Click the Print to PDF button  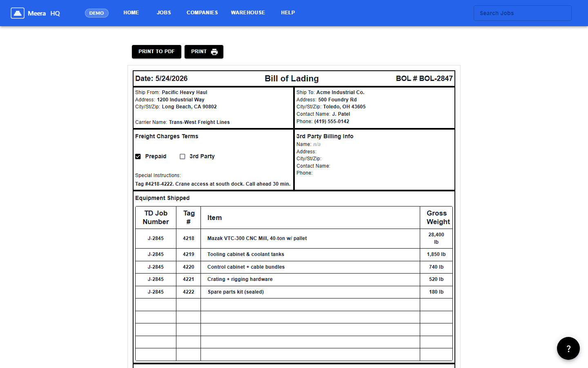tap(156, 52)
